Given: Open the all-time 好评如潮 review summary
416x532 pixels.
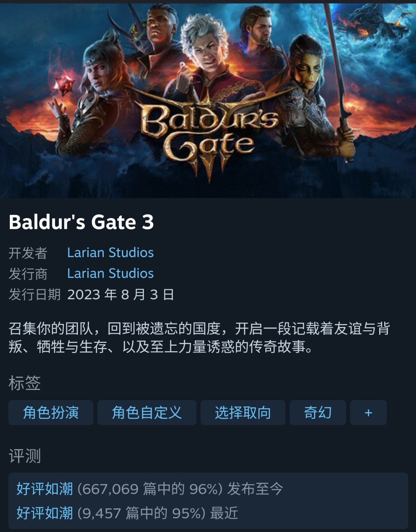Looking at the screenshot, I should click(x=45, y=489).
